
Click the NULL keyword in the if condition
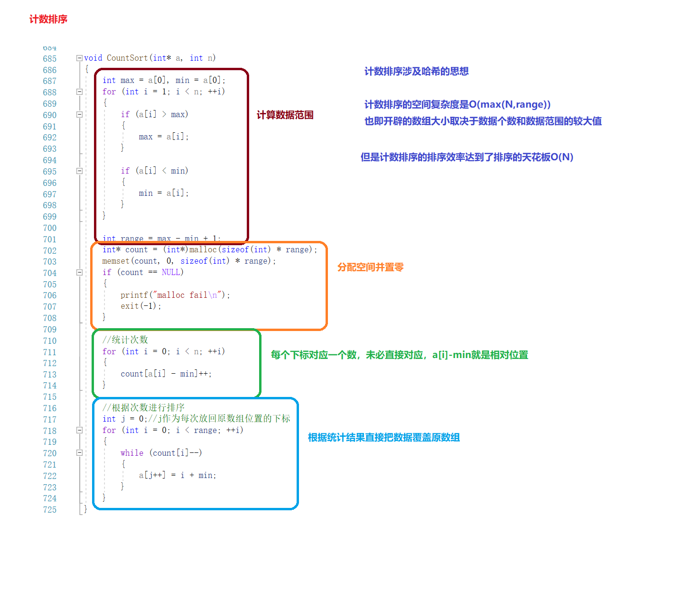[171, 272]
